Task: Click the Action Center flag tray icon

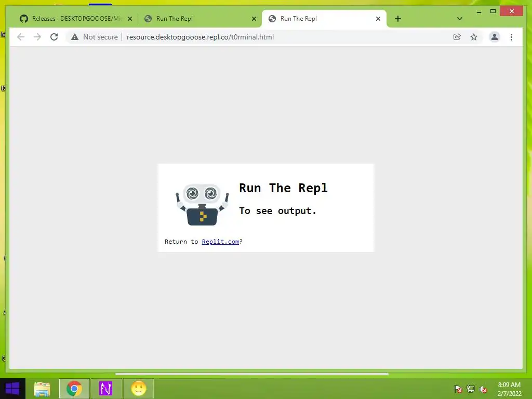Action: tap(458, 389)
